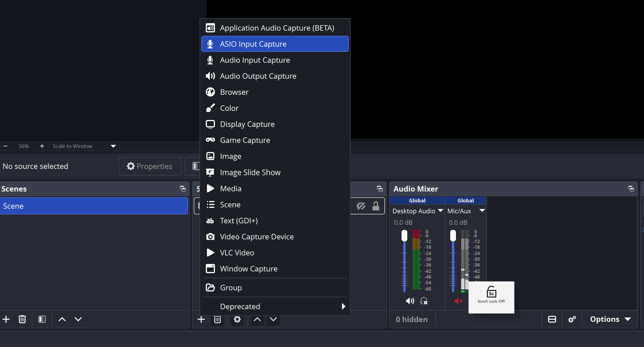Open advanced audio properties gears icon
This screenshot has width=644, height=347.
click(572, 319)
